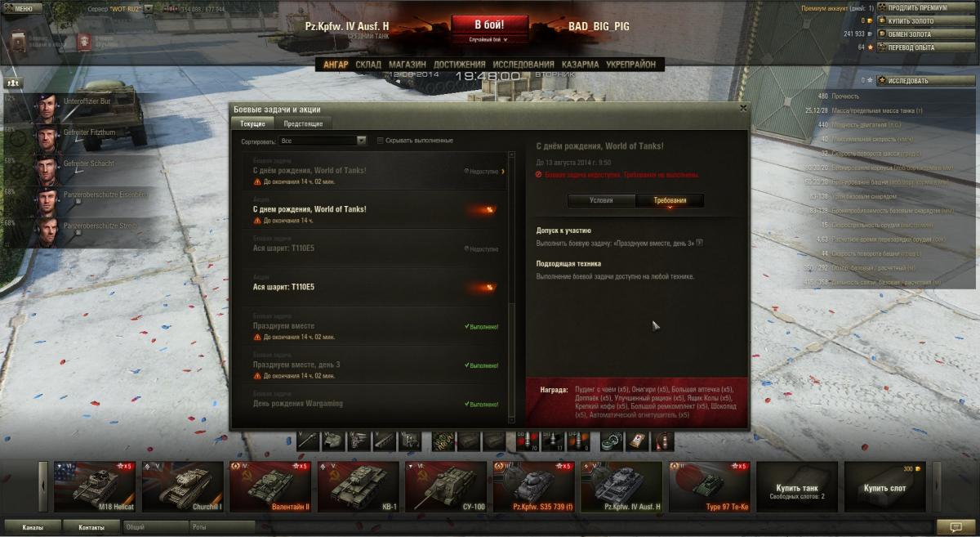Viewport: 980px width, 537px height.
Task: Open the chat notification icon bottom right
Action: tap(951, 527)
